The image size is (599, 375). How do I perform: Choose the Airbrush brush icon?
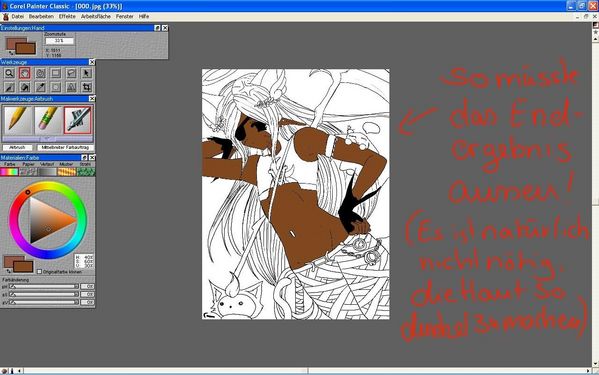pos(78,120)
